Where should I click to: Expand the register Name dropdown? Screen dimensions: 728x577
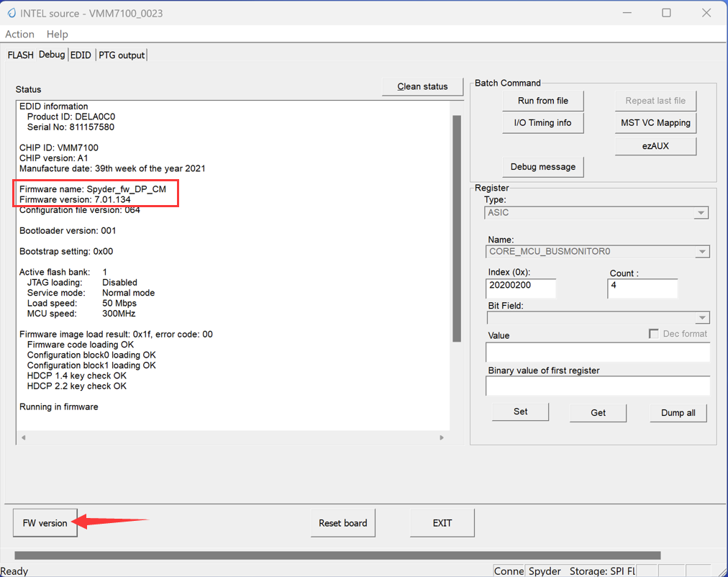tap(702, 252)
